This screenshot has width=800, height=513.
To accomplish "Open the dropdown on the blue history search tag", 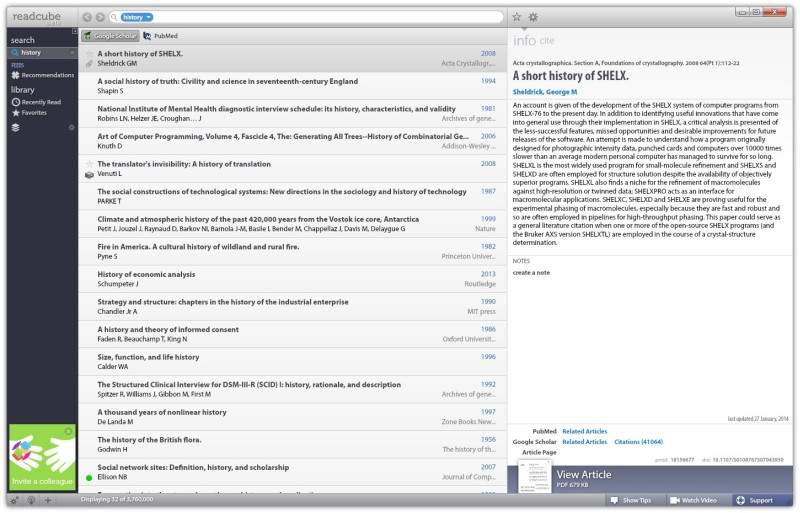I will [148, 17].
